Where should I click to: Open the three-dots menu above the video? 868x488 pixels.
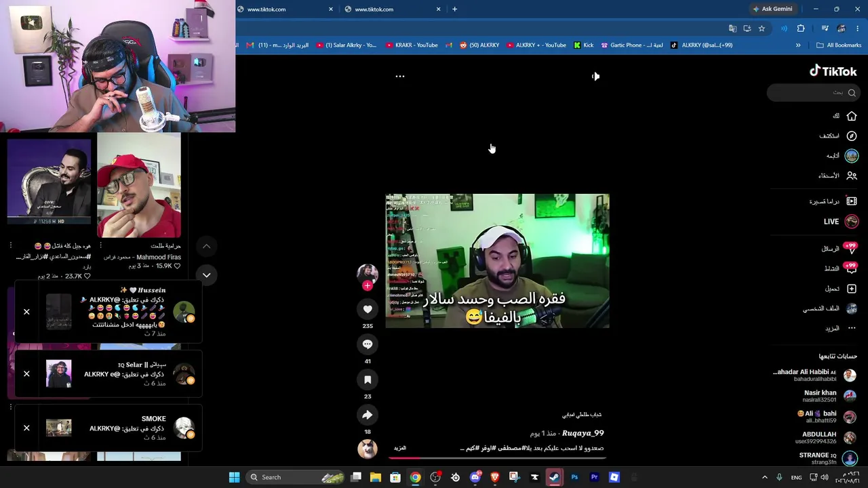400,76
